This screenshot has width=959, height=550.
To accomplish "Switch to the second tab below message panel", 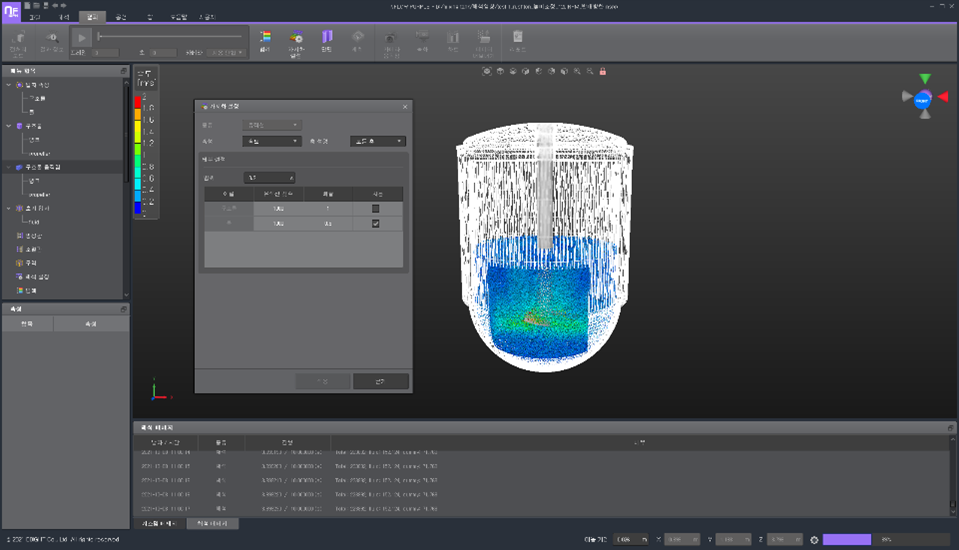I will coord(211,523).
